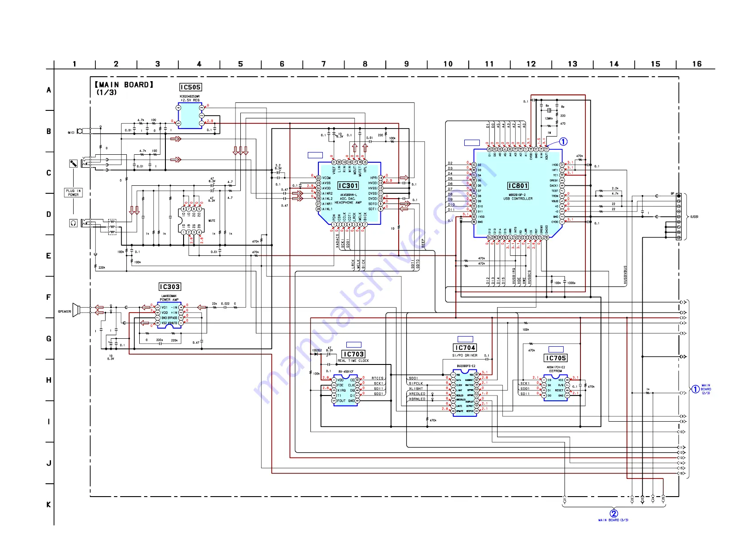Screen dimensions: 745x560
Task: Click the IC801 USB controller chip body
Action: coord(518,193)
